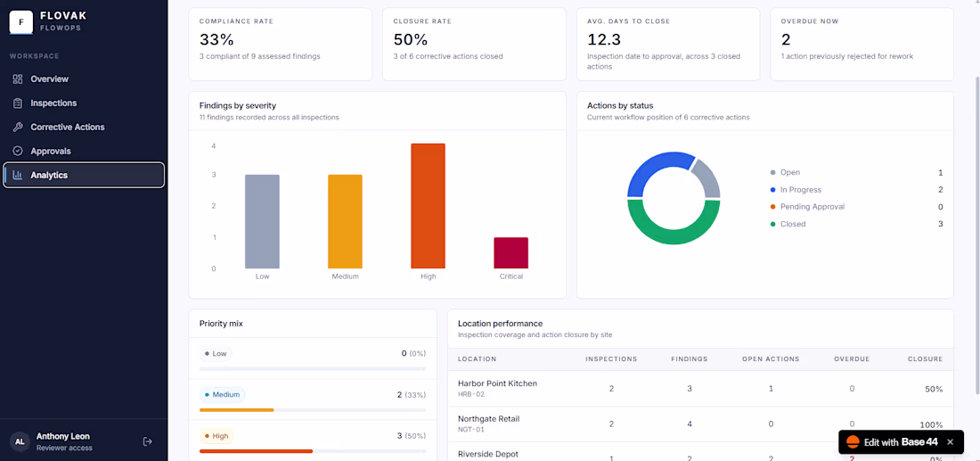Click the Overdue Now card
Screen dimensions: 980x461
862,45
